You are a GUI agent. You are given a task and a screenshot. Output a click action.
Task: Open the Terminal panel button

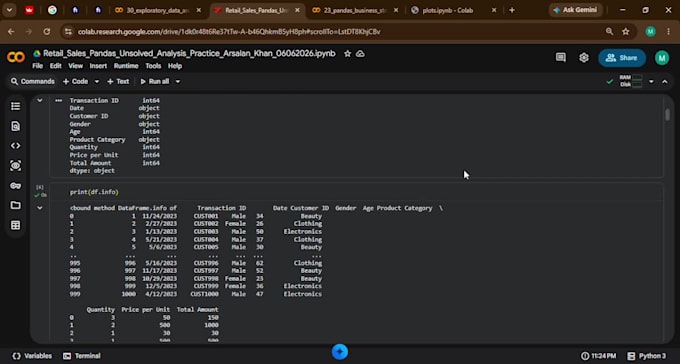[82, 356]
